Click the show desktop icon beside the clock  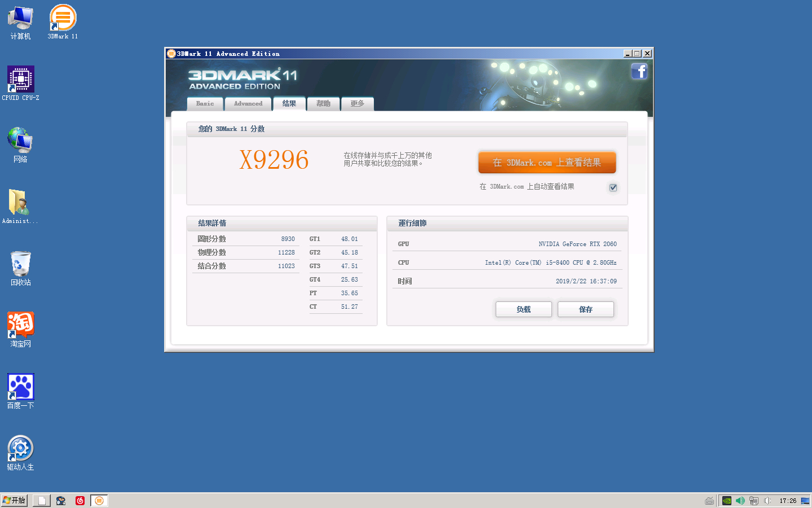(x=805, y=501)
